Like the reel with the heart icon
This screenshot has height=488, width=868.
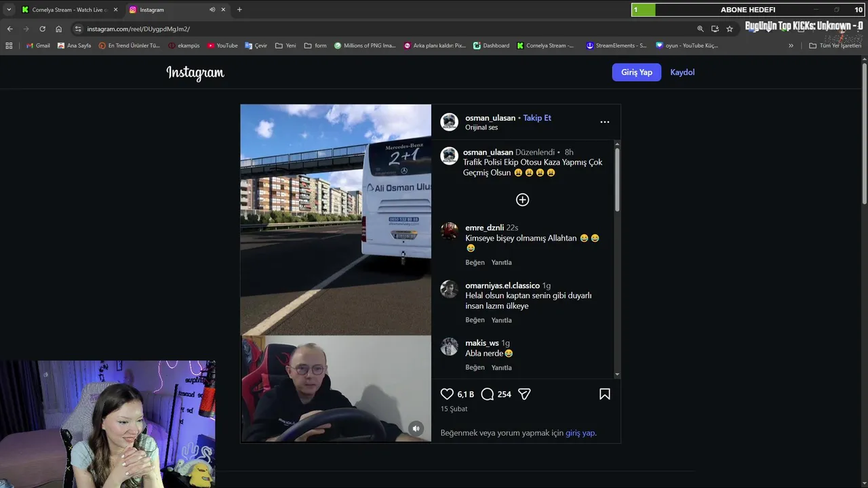pyautogui.click(x=447, y=394)
